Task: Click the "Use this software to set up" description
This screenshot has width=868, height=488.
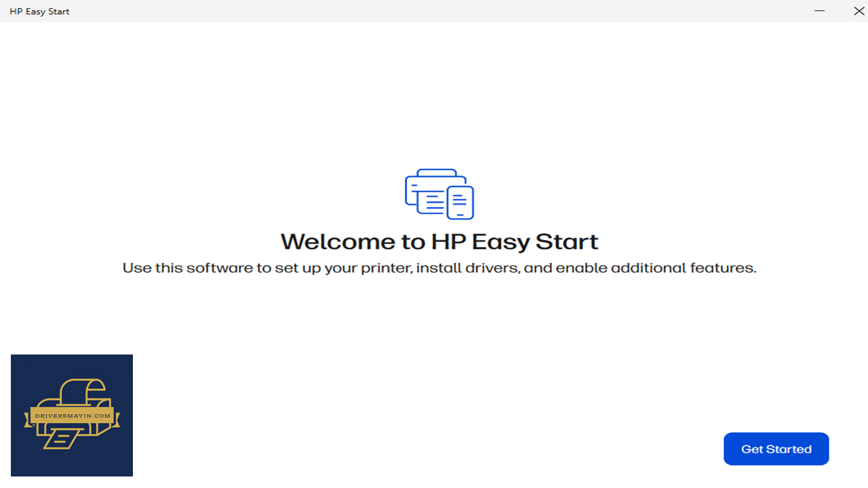Action: click(439, 268)
